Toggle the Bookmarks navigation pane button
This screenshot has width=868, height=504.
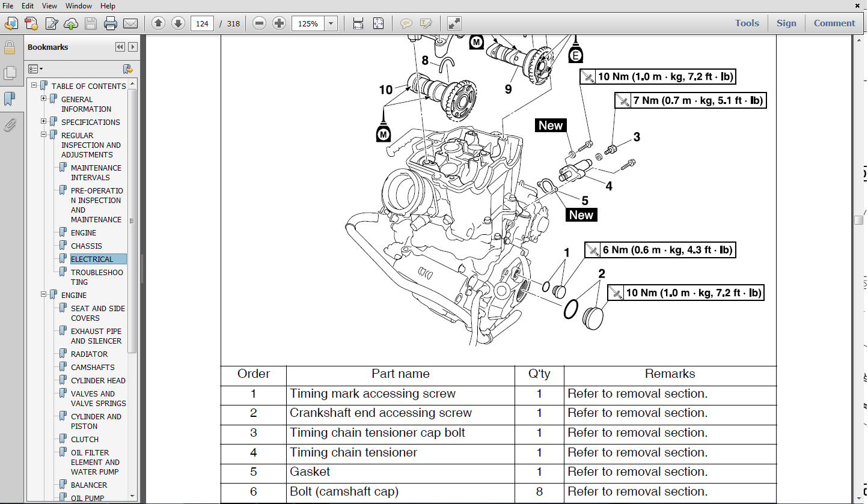point(10,99)
